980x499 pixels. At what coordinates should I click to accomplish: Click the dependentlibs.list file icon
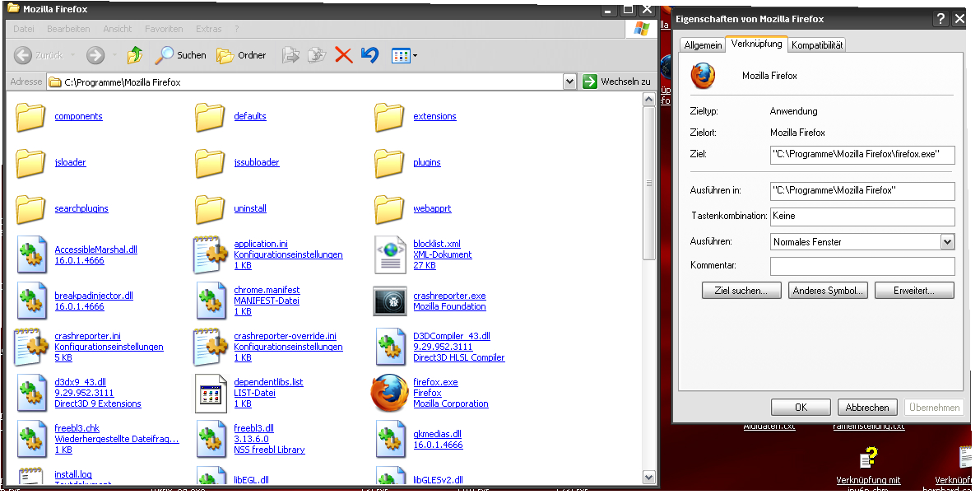211,394
